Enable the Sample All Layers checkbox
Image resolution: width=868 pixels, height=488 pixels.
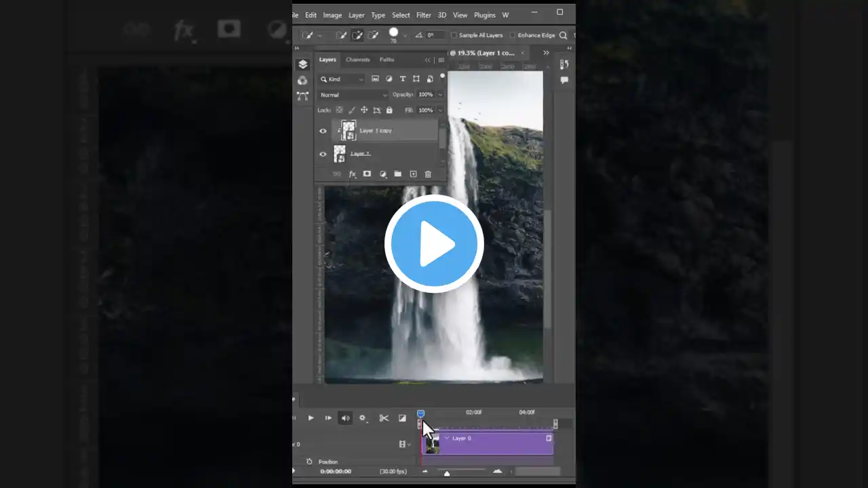click(x=454, y=35)
